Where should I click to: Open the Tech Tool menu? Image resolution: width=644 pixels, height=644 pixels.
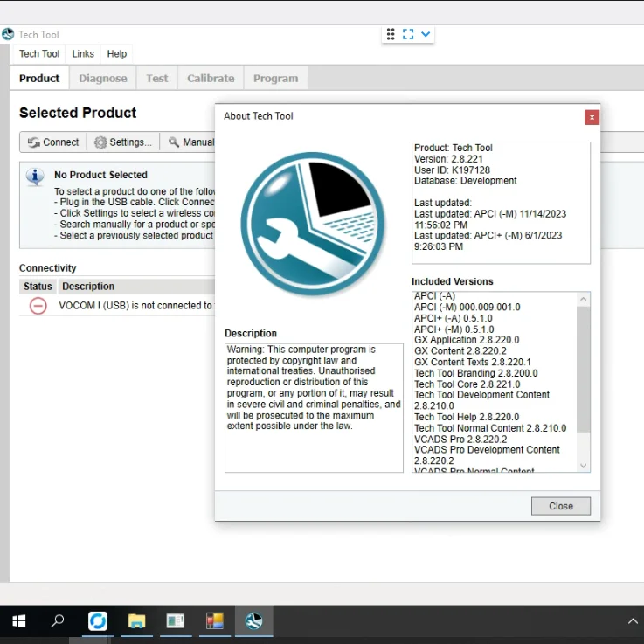39,54
